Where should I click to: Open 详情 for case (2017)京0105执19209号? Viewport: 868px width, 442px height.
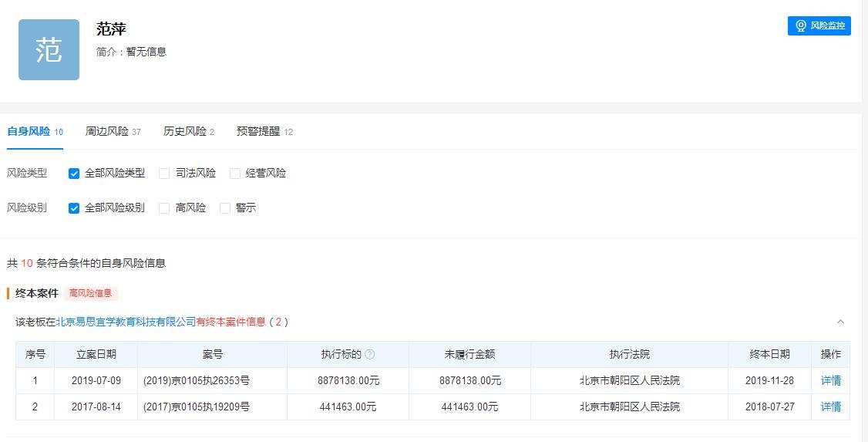831,407
